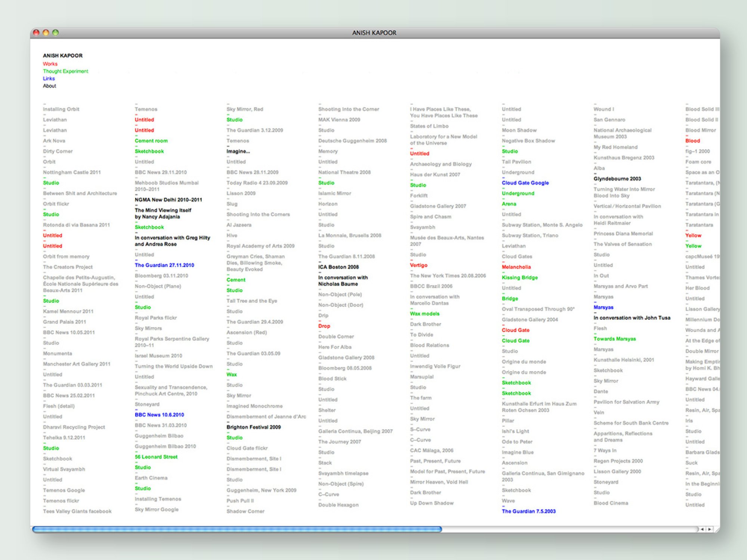
Task: Open The Guardian 27.11.2010 article
Action: (164, 265)
